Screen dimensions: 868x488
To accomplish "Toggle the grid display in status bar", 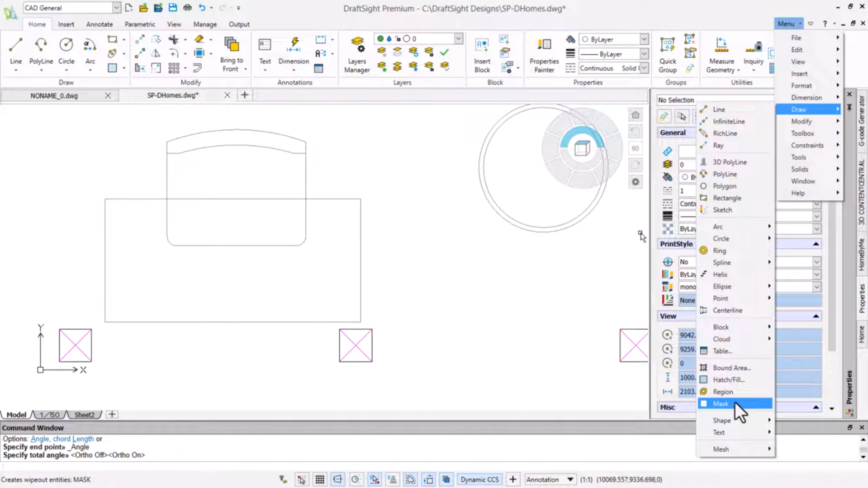I will (x=320, y=479).
